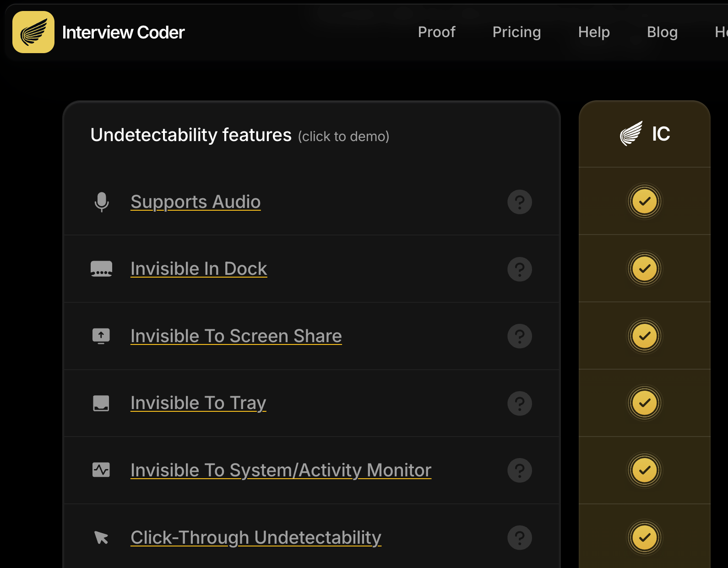Open the Pricing page in navigation
The width and height of the screenshot is (728, 568).
point(516,32)
